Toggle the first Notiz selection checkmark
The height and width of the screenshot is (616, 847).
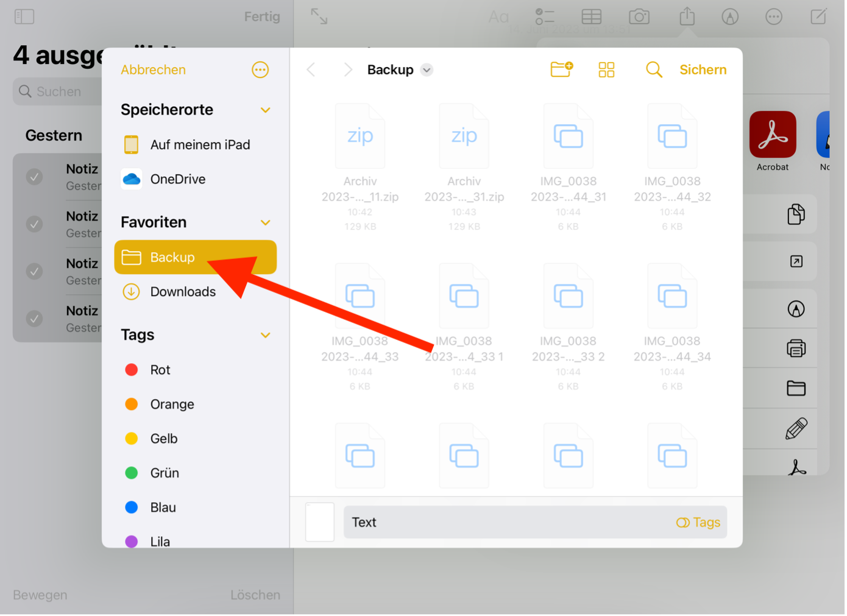tap(35, 177)
